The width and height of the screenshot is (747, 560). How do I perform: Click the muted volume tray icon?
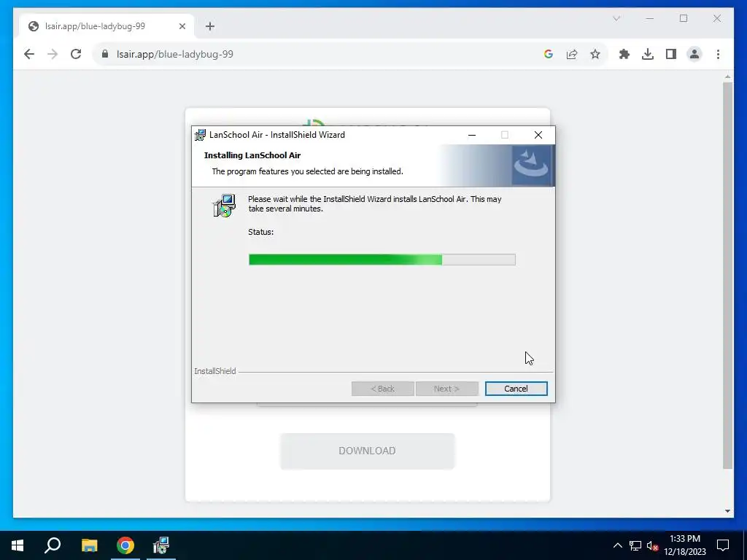(653, 545)
